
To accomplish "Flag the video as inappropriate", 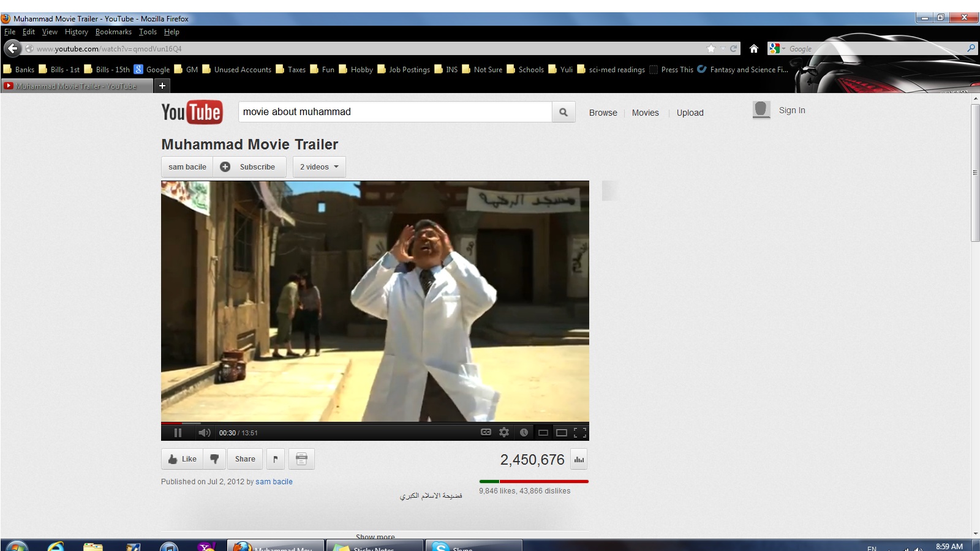I will click(276, 459).
